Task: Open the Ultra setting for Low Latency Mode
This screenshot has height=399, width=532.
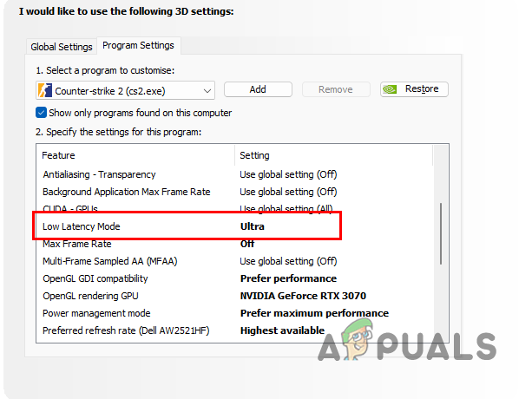Action: (253, 226)
